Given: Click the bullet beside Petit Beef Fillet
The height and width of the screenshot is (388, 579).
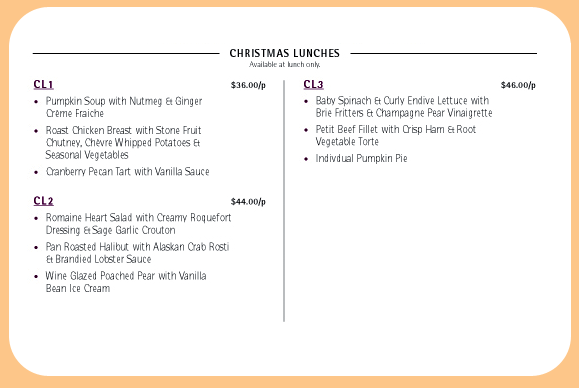Looking at the screenshot, I should pyautogui.click(x=306, y=130).
